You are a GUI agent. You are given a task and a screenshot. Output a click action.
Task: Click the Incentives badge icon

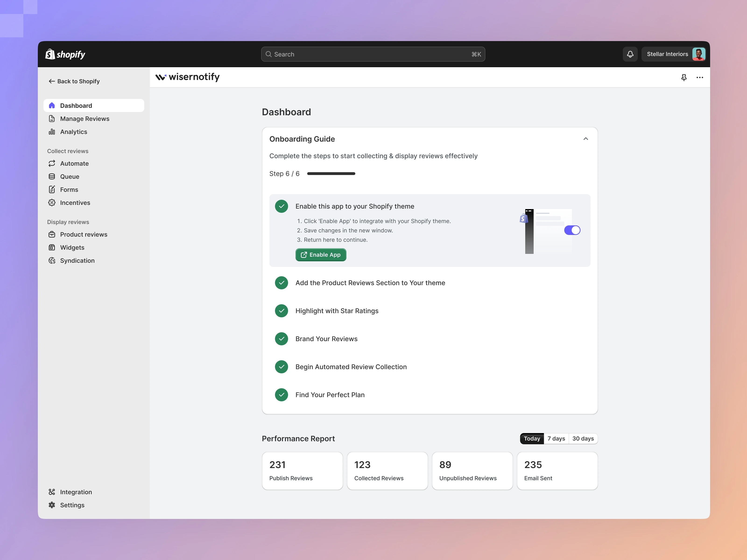coord(52,203)
